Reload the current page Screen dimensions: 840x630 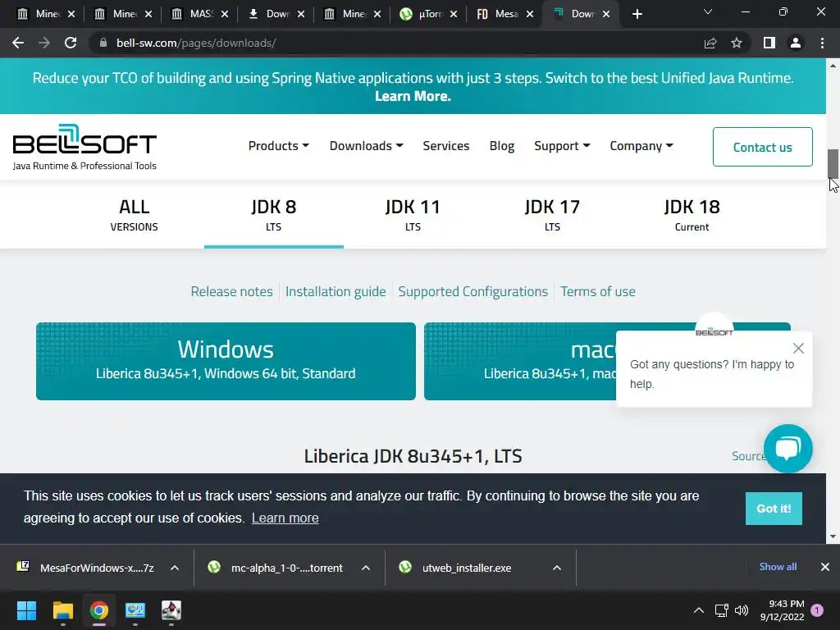(71, 43)
